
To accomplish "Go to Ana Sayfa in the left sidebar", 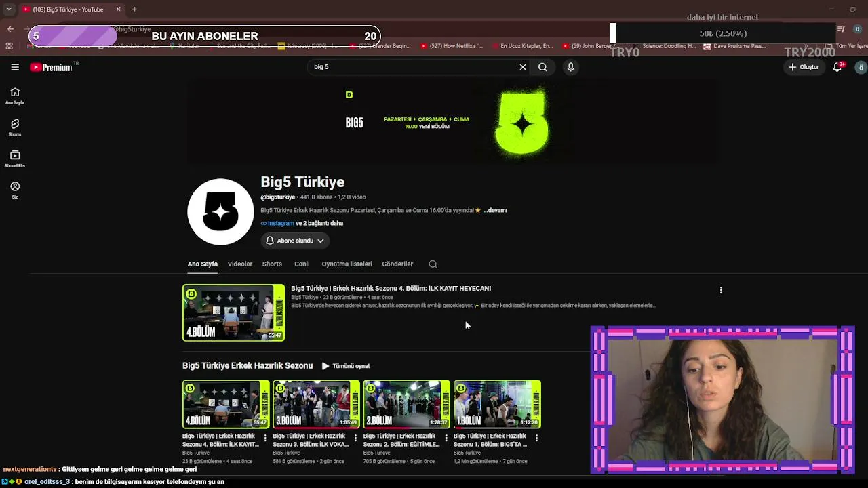I will click(x=15, y=96).
